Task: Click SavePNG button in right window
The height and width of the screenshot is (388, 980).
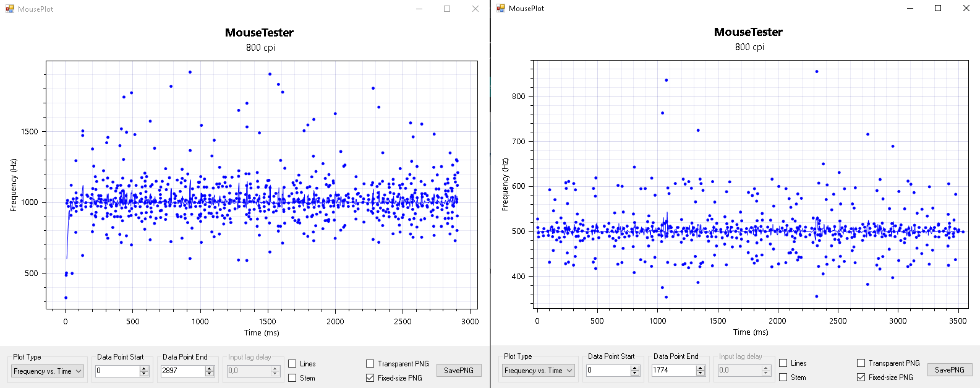Action: pyautogui.click(x=950, y=370)
